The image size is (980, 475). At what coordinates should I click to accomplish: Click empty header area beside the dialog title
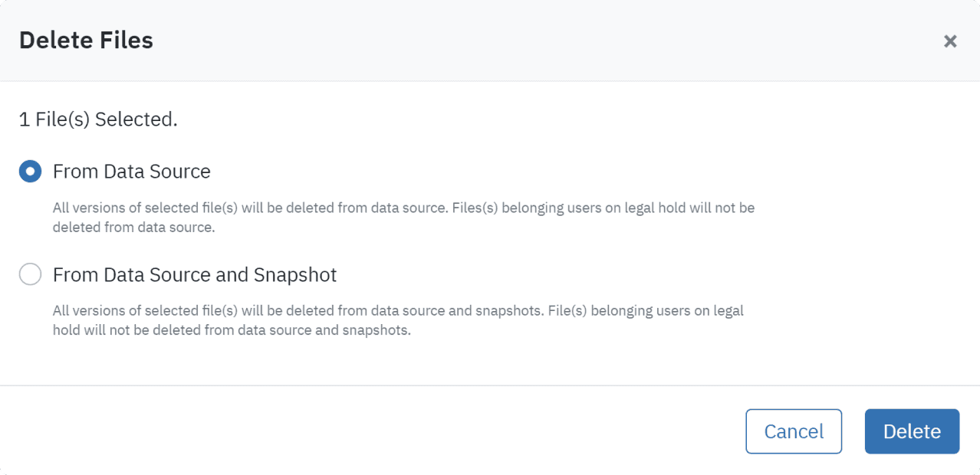tap(537, 41)
